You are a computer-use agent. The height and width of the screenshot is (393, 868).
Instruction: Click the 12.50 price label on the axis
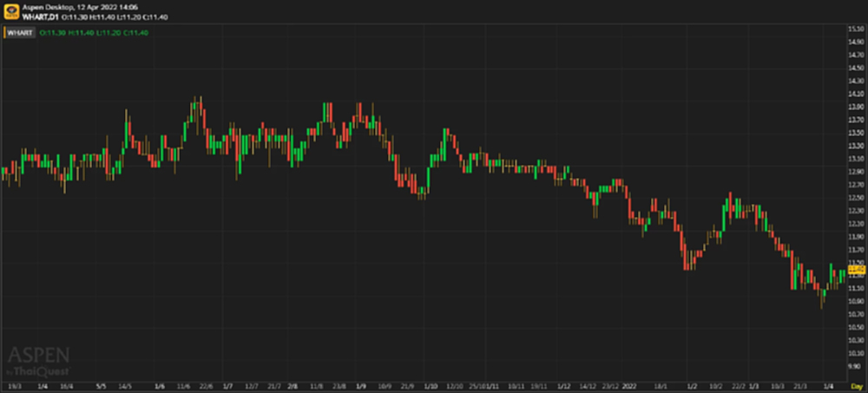coord(856,198)
